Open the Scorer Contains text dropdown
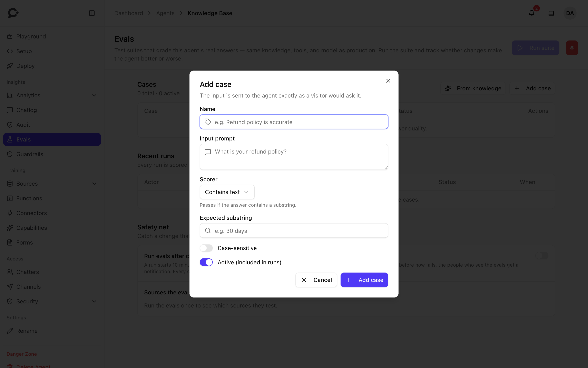588x368 pixels. 227,192
